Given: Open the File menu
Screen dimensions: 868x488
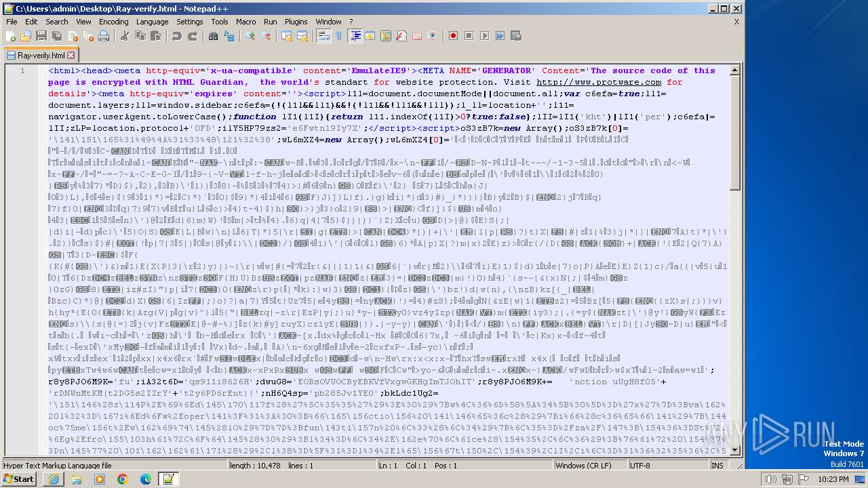Looking at the screenshot, I should 12,22.
